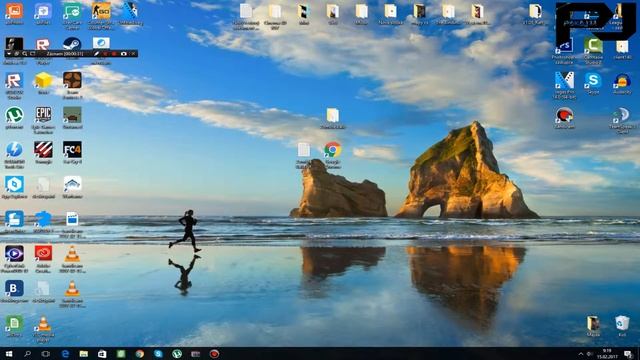
Task: Open the taskbar clock and date
Action: click(607, 354)
